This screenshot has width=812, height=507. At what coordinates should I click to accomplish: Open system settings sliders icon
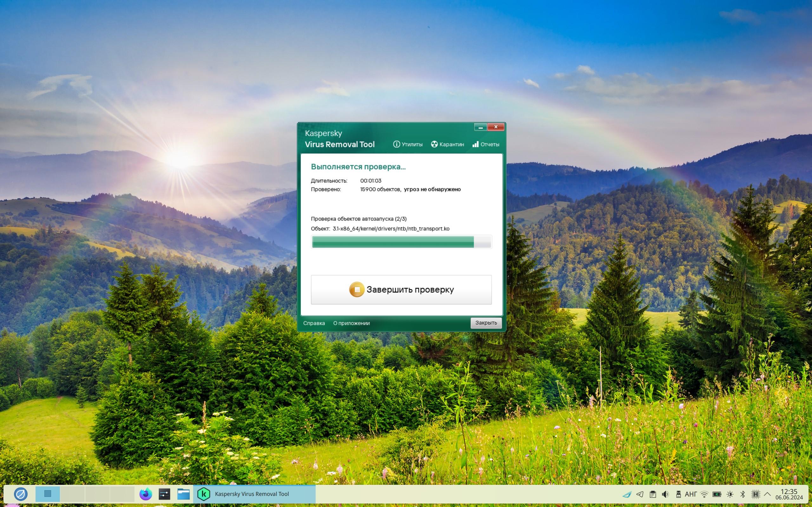click(x=164, y=494)
